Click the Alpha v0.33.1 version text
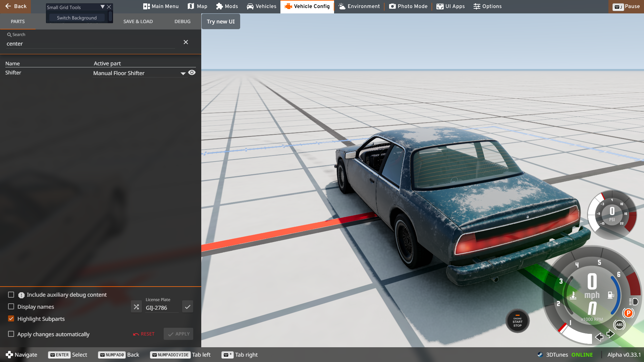Viewport: 644px width, 362px height. [624, 355]
